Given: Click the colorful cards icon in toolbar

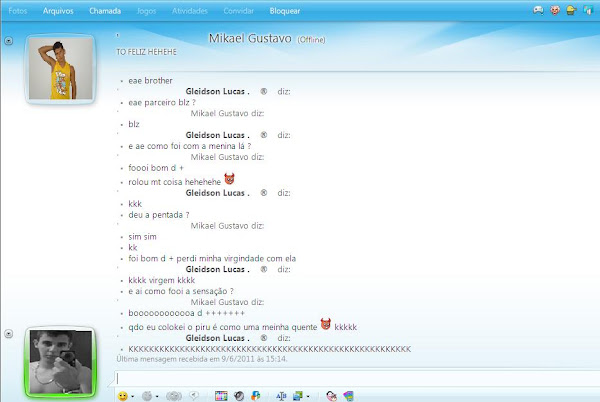Looking at the screenshot, I should pyautogui.click(x=348, y=396).
